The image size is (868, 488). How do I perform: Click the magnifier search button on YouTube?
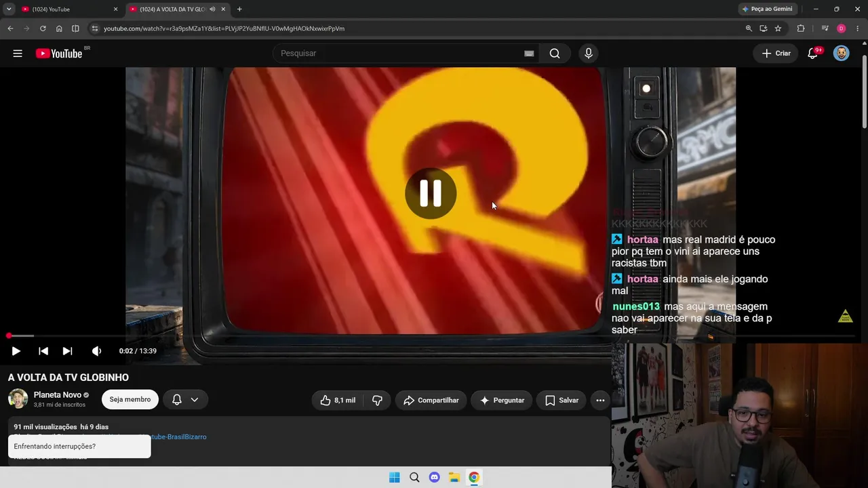[x=555, y=54]
